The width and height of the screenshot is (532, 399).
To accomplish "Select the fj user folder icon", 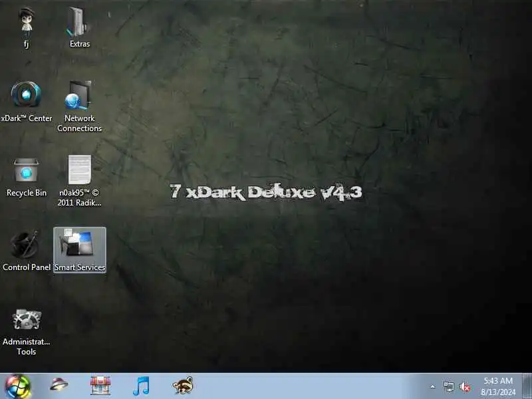I will pyautogui.click(x=27, y=22).
